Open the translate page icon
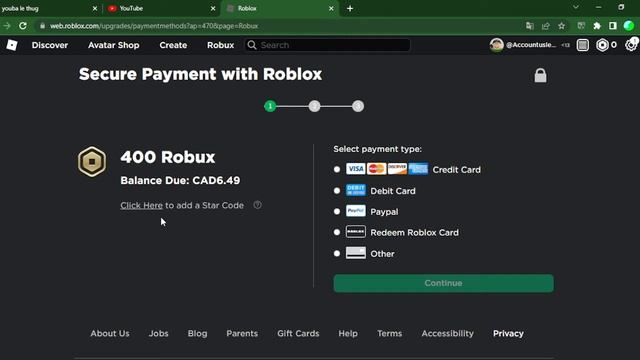The height and width of the screenshot is (360, 640). (x=529, y=26)
